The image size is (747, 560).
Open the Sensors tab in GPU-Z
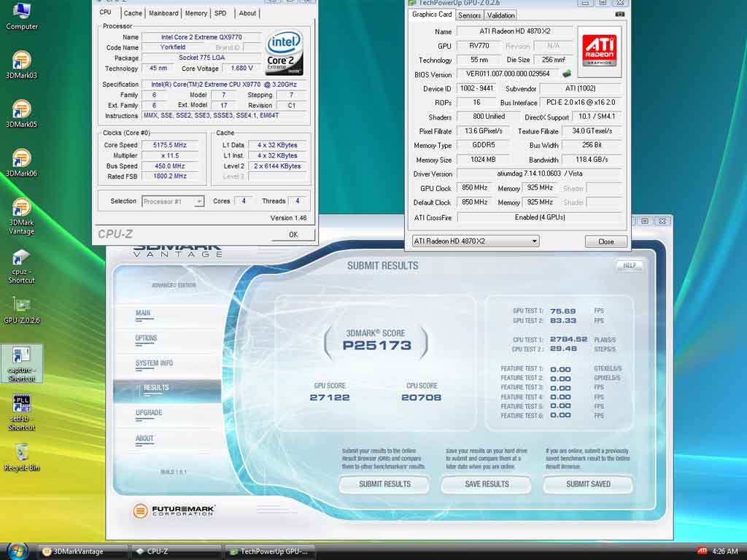coord(469,15)
